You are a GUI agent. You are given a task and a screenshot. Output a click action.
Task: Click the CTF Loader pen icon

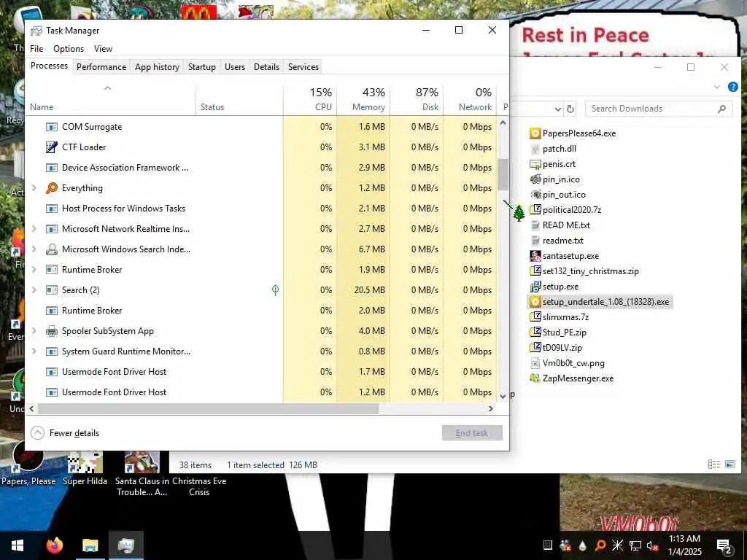[52, 147]
